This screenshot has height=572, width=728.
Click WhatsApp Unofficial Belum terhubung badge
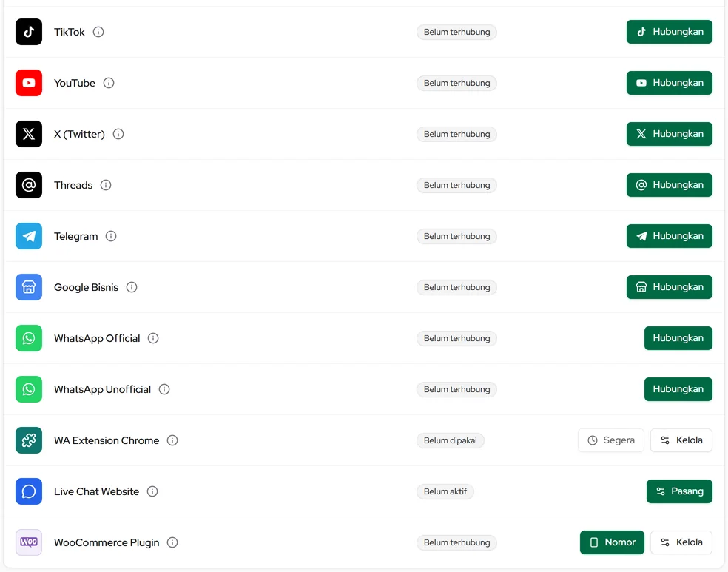coord(457,389)
